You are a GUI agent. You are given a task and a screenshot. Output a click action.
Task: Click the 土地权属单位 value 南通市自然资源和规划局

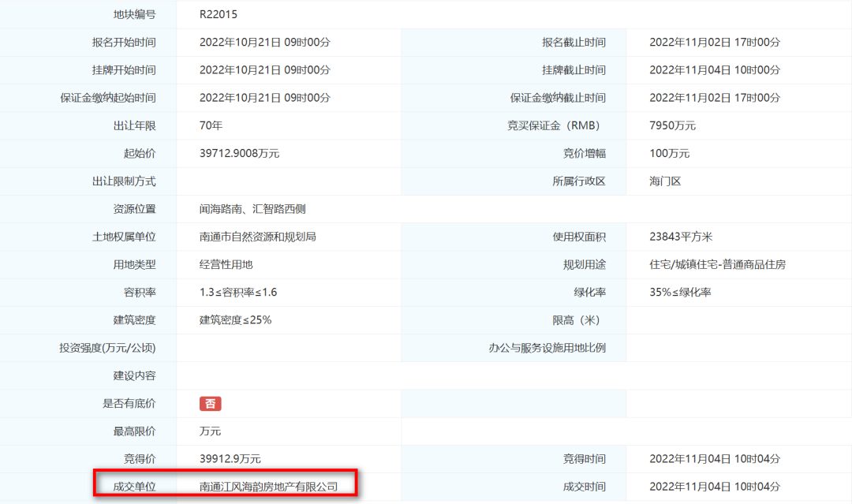pyautogui.click(x=260, y=236)
